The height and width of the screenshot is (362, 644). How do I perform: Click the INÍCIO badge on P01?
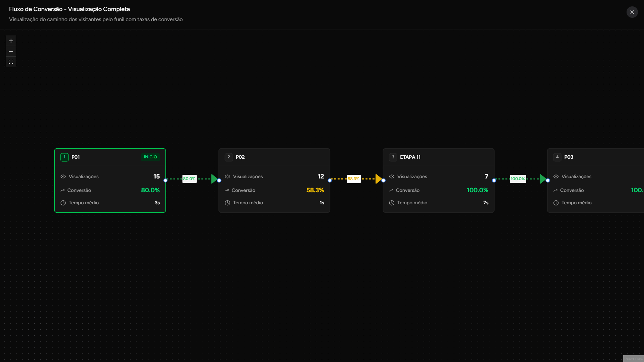point(150,157)
